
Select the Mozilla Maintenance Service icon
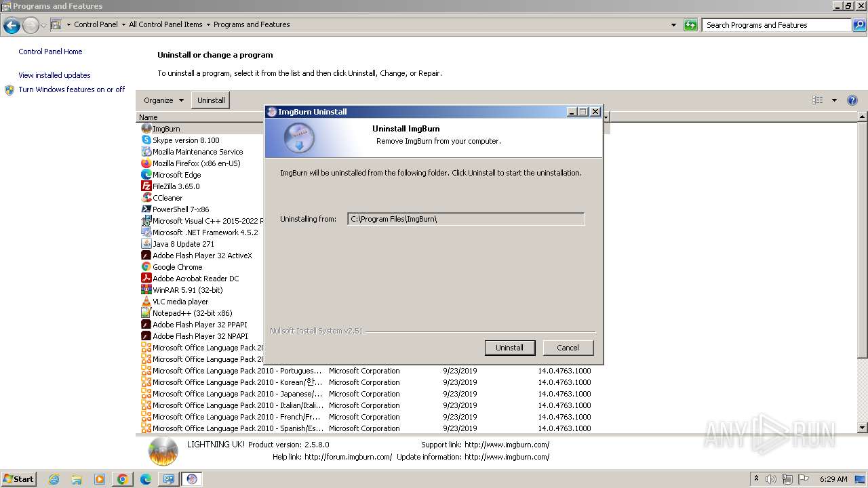tap(146, 152)
